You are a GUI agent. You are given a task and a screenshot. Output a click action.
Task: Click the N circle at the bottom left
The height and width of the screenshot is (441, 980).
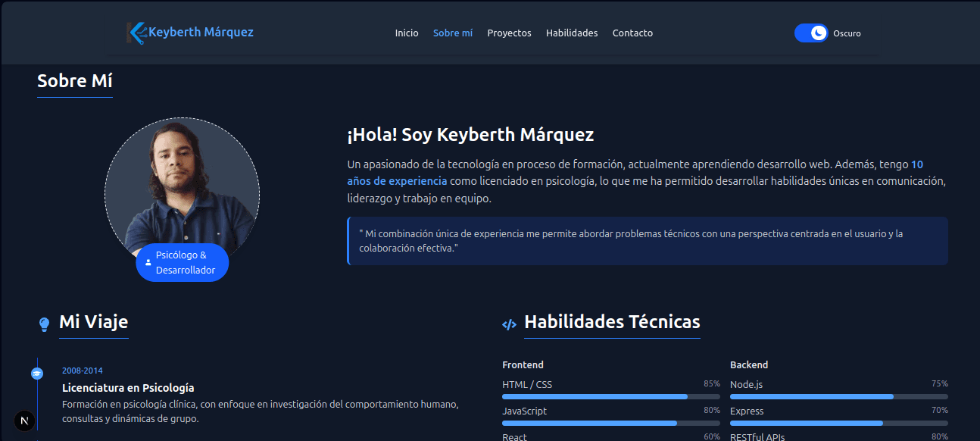pos(23,420)
